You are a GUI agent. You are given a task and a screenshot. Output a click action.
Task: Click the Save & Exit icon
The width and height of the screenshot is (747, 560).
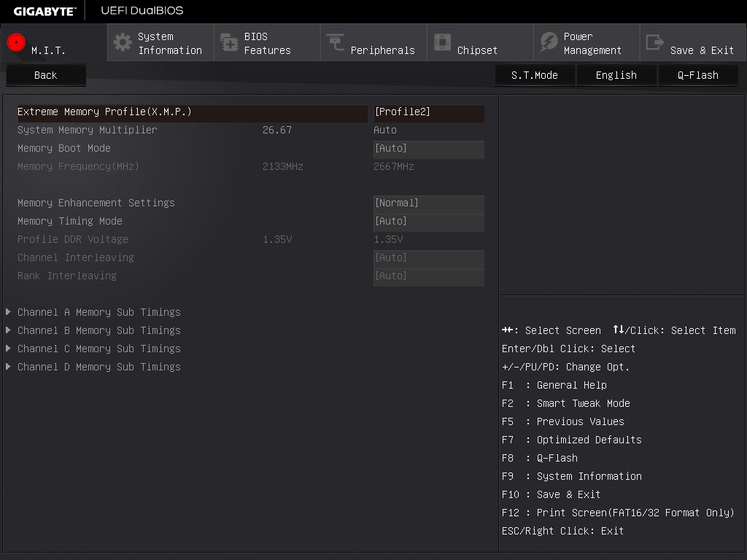tap(655, 42)
